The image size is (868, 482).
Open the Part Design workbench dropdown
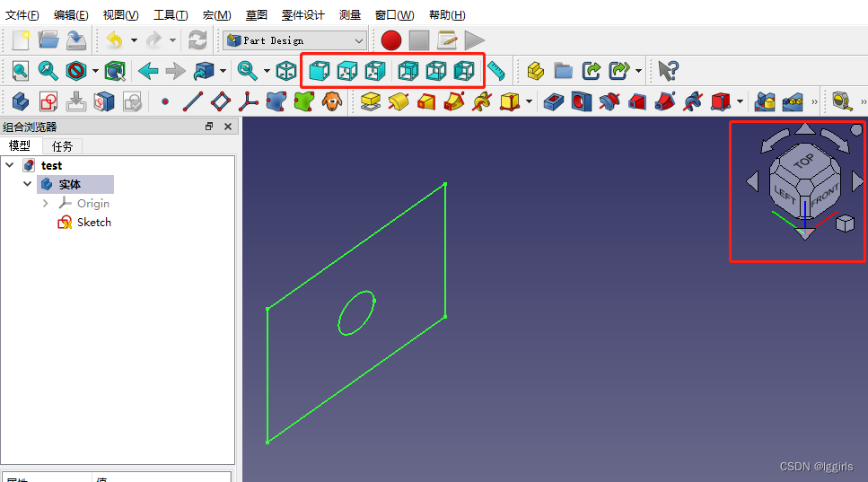(295, 40)
